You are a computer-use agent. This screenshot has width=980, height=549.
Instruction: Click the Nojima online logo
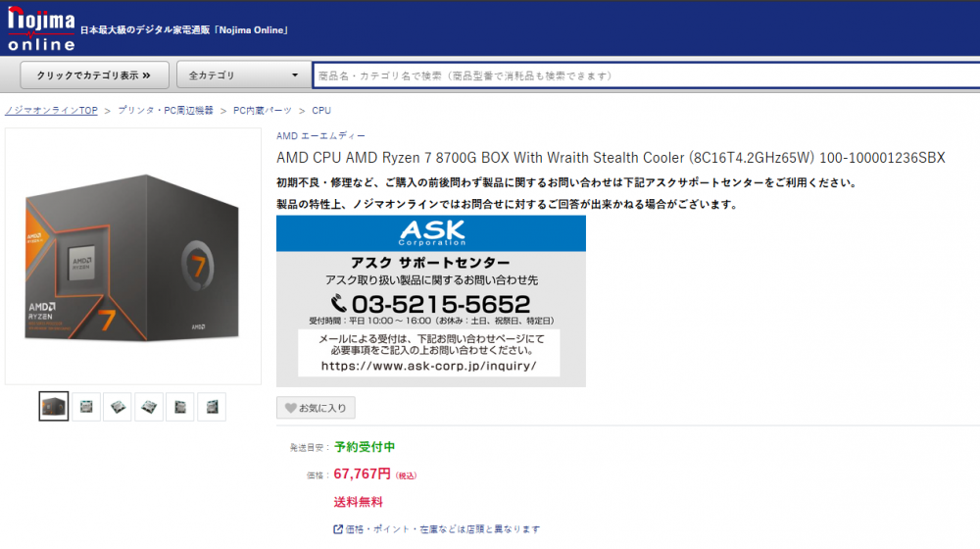pos(41,28)
